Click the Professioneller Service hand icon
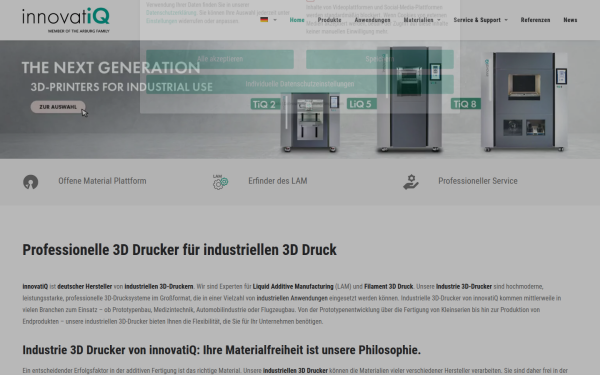 (x=411, y=182)
